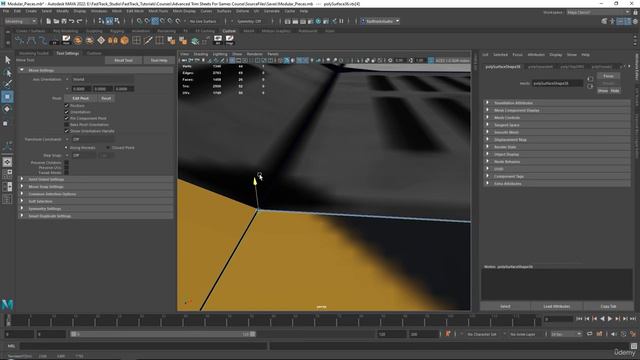Click the diamond-shaped shelf icon
The width and height of the screenshot is (640, 360).
[101, 40]
